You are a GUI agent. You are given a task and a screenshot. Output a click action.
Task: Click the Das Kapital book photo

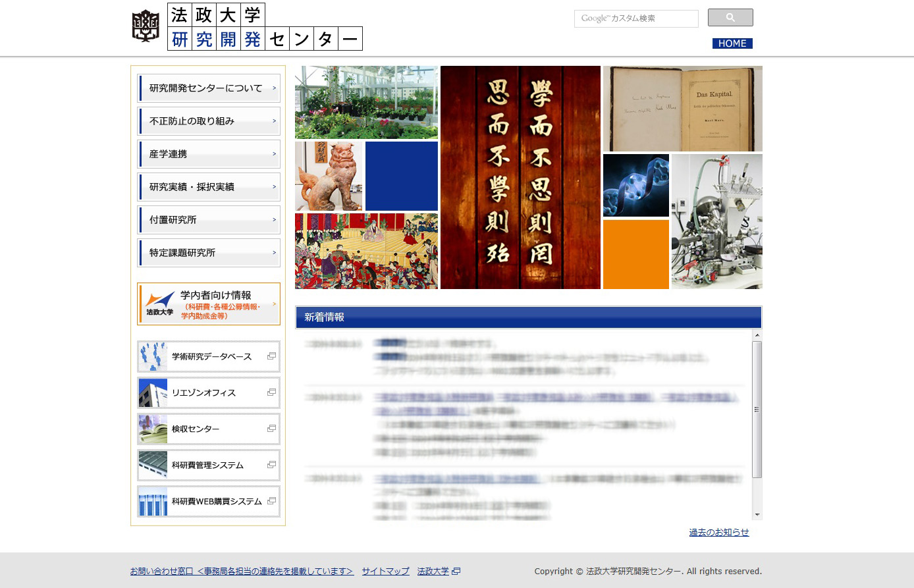pos(683,109)
